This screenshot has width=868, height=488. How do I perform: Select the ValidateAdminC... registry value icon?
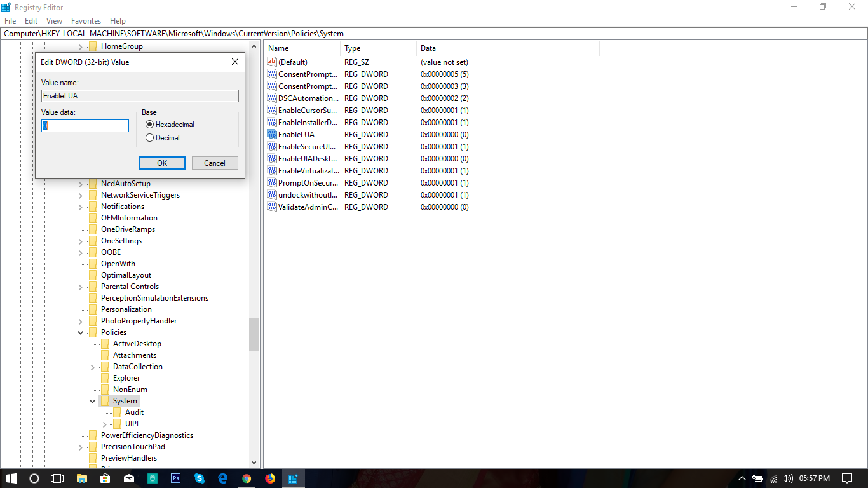[273, 207]
